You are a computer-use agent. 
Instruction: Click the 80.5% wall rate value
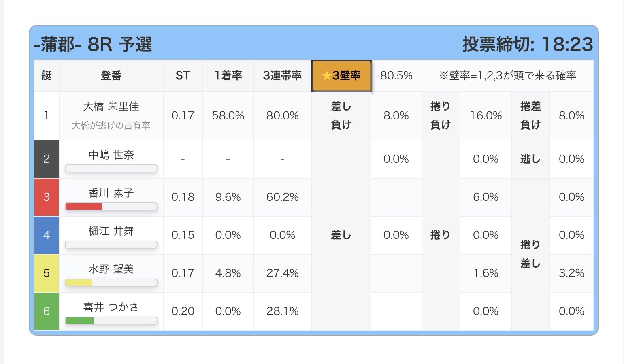click(x=396, y=76)
